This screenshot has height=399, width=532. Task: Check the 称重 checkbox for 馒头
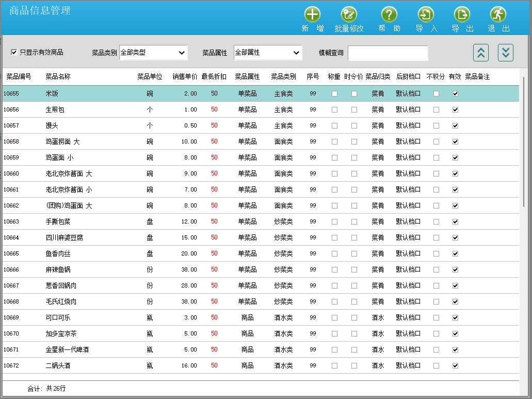coord(334,126)
